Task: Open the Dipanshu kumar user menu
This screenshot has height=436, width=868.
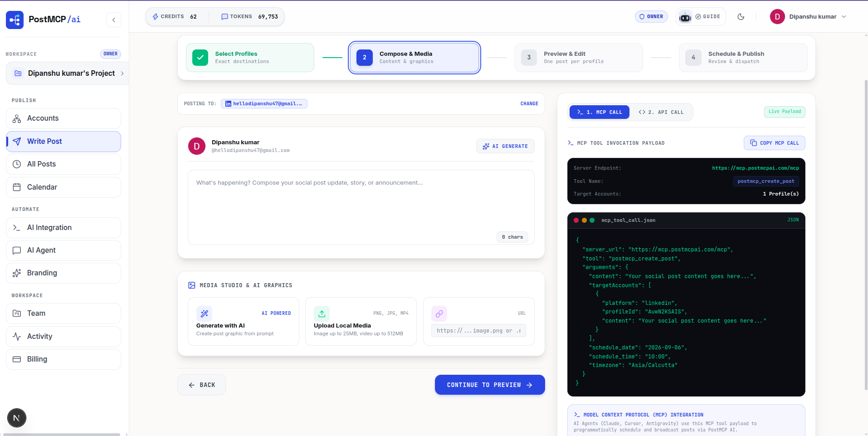Action: tap(808, 17)
